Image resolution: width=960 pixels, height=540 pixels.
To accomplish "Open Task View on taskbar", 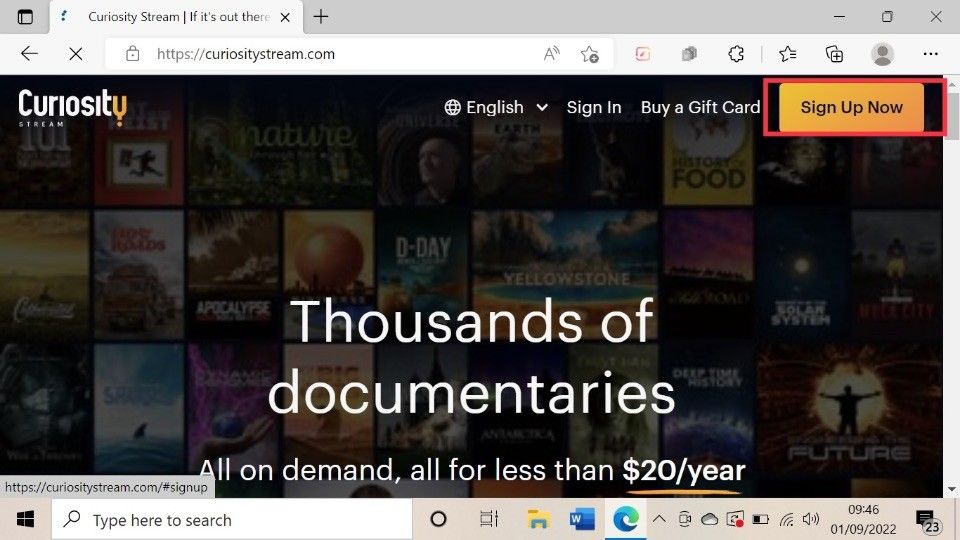I will (489, 520).
